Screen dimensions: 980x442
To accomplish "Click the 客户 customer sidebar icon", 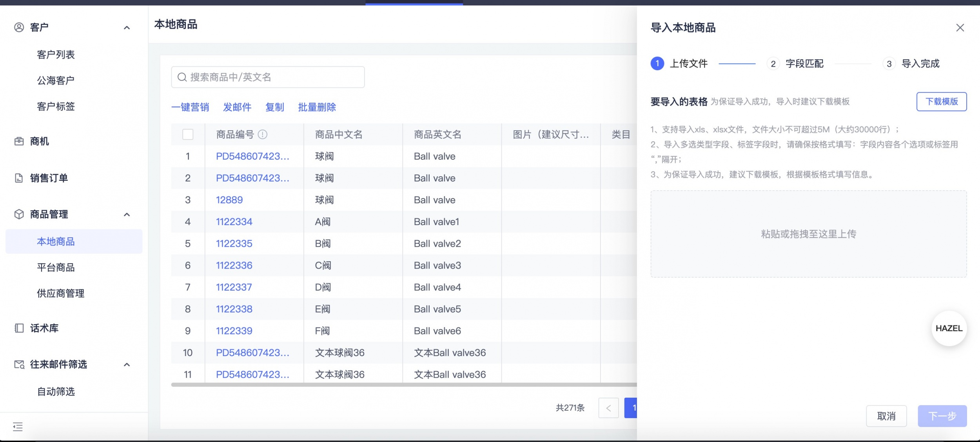I will pyautogui.click(x=18, y=27).
